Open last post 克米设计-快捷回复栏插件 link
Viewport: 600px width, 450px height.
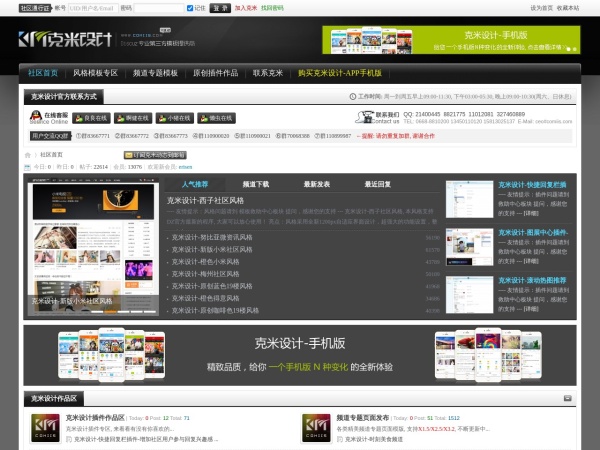tap(146, 439)
